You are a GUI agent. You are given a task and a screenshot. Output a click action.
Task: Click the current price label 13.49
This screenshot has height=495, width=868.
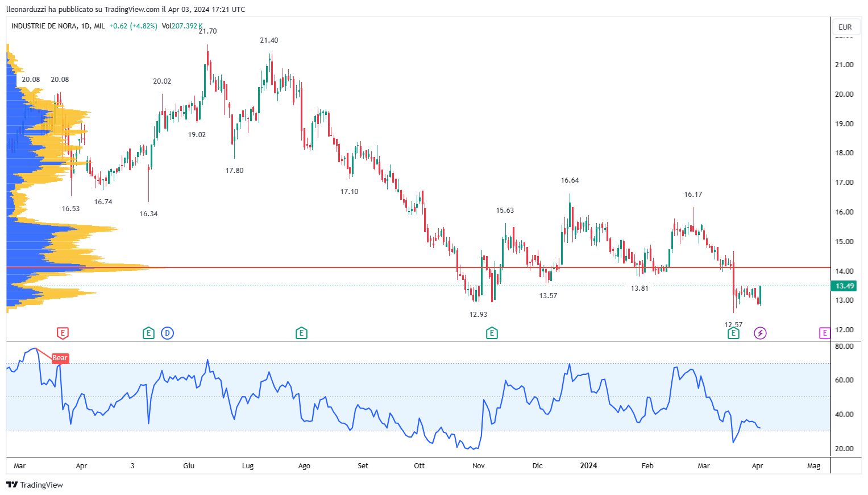point(845,286)
